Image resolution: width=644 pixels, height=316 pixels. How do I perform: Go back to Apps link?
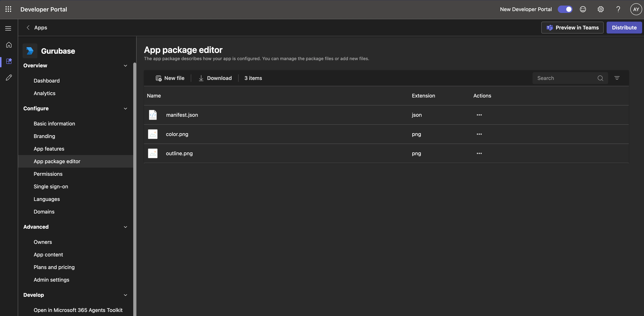(41, 28)
